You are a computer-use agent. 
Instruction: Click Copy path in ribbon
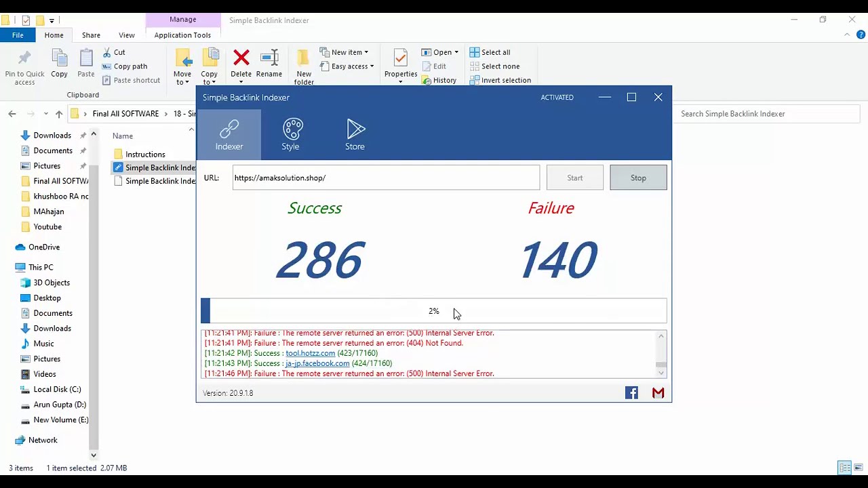pos(125,66)
